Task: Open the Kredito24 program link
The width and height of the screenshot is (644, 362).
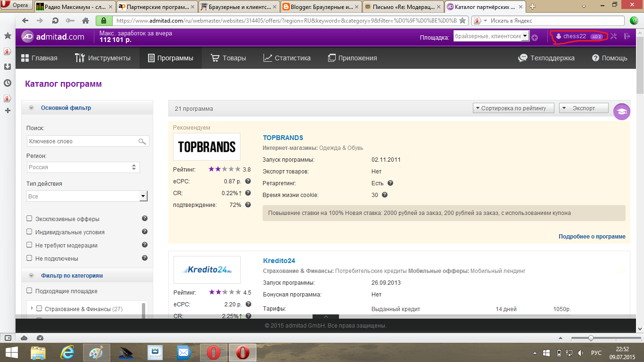Action: pyautogui.click(x=279, y=261)
